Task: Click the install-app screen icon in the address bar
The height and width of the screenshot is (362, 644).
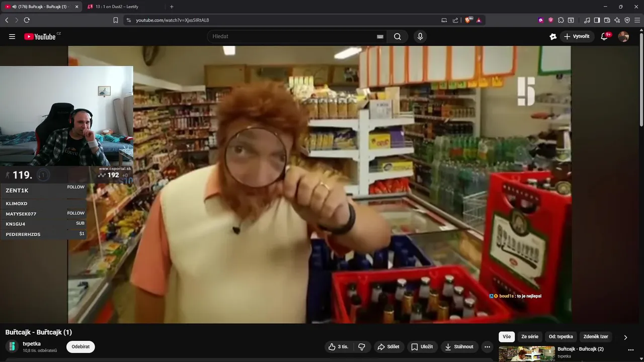Action: (444, 20)
